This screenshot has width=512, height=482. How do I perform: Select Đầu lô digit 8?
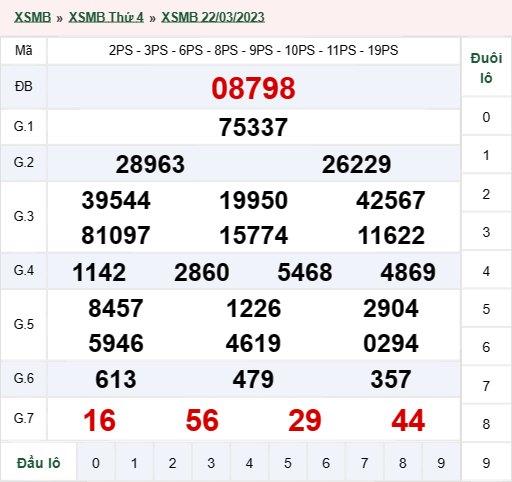click(403, 463)
